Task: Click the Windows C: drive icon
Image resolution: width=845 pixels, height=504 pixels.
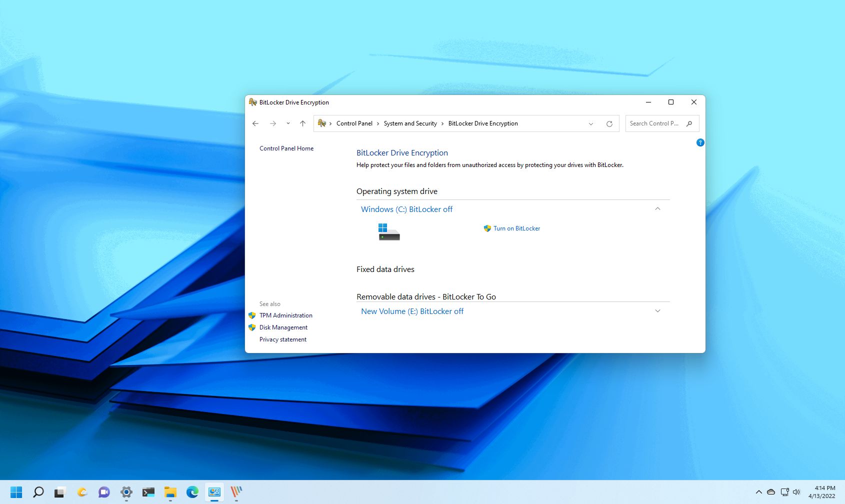Action: click(x=389, y=232)
